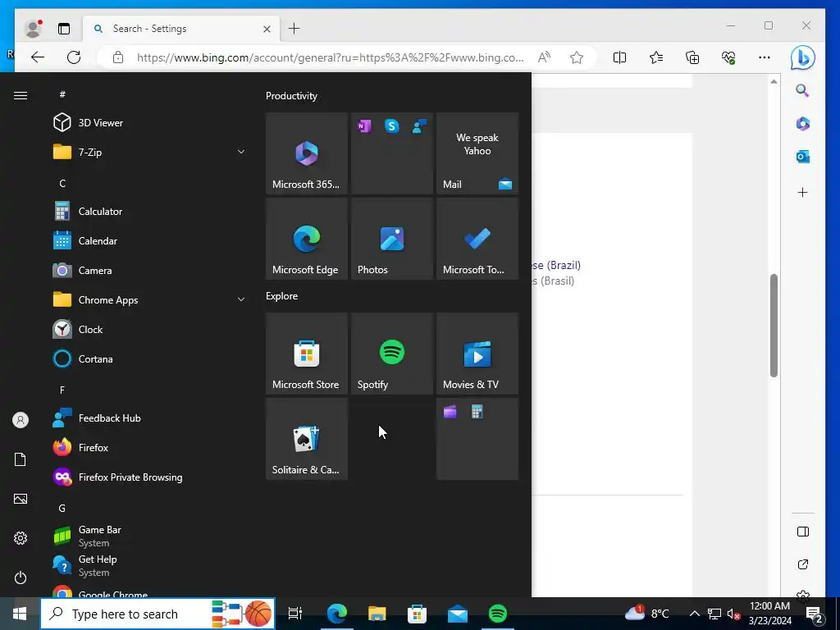Open the user account menu in Start
Image resolution: width=840 pixels, height=630 pixels.
[21, 420]
